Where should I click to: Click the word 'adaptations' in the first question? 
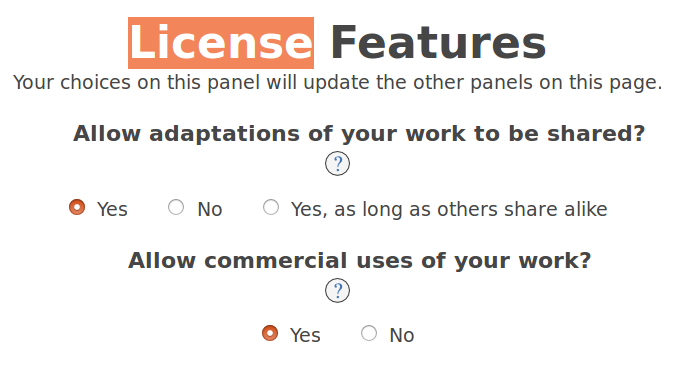pos(224,134)
